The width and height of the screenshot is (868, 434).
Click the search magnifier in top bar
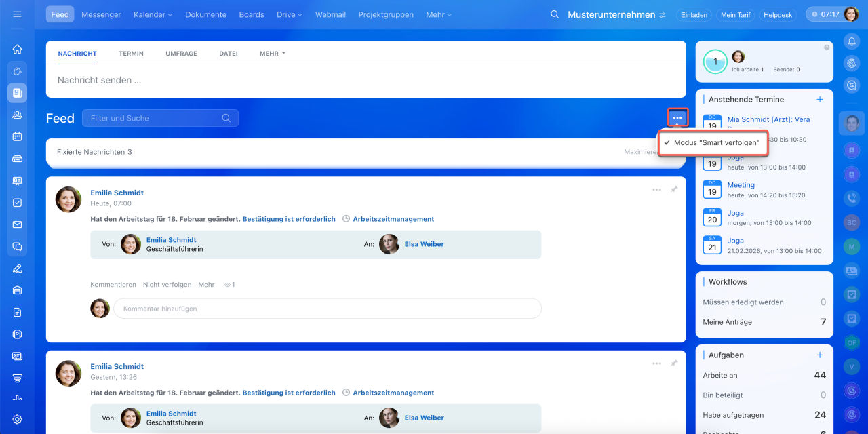tap(555, 14)
